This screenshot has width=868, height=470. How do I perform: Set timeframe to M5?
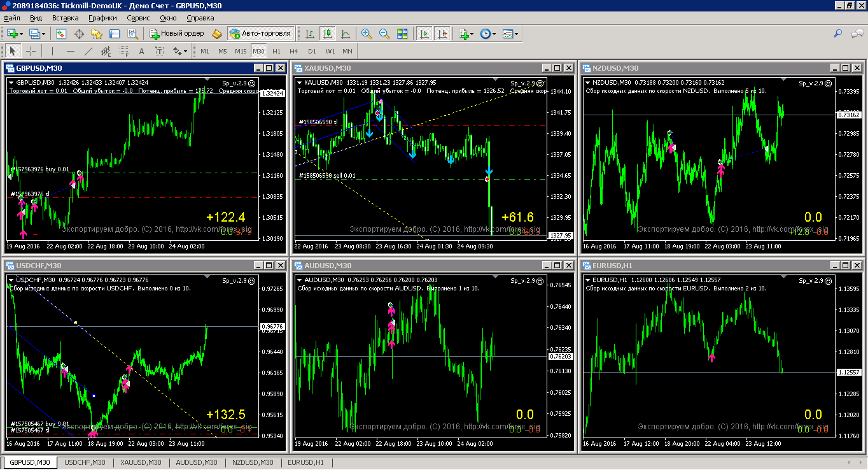223,51
